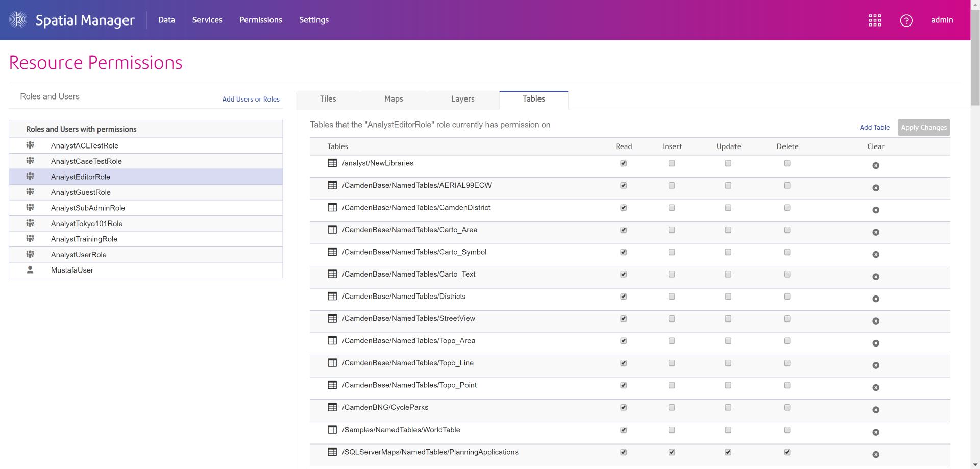The image size is (980, 469).
Task: Click /CamdenBase/NamedTables/StreetView table name
Action: [x=408, y=318]
